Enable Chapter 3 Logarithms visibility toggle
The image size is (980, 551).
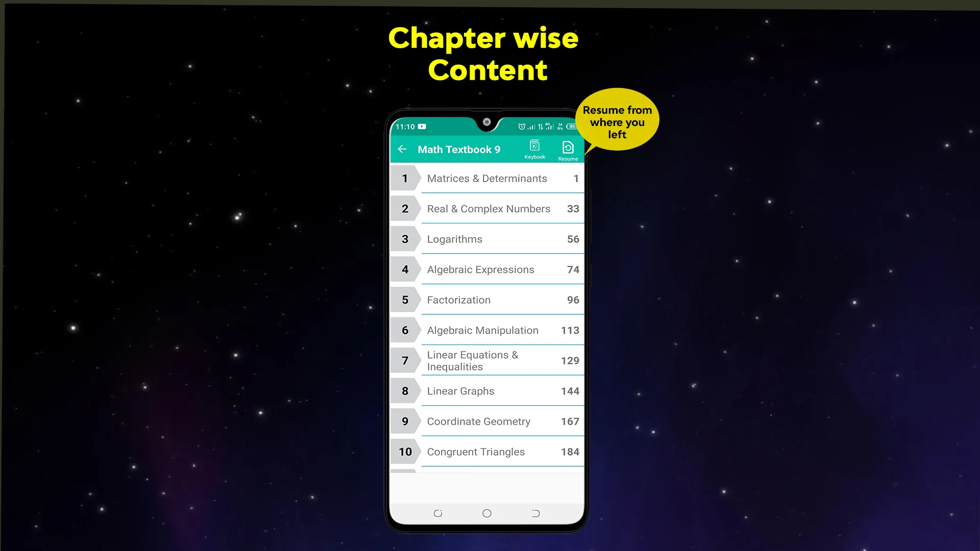click(405, 239)
